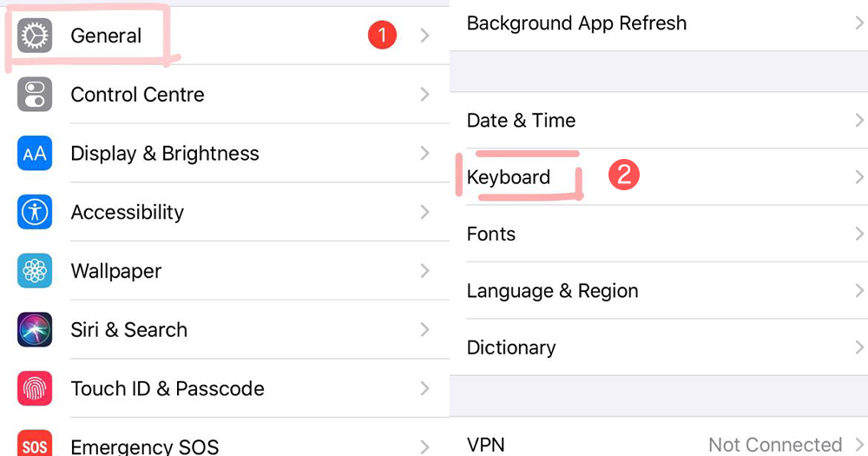
Task: Tap the General gear icon
Action: [x=35, y=36]
